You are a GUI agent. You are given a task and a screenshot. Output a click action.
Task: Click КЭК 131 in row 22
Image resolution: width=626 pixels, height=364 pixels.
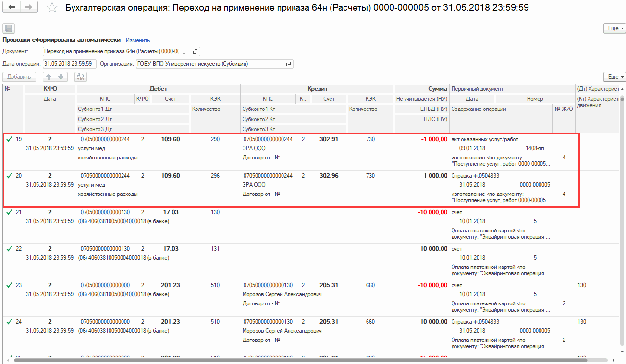[215, 249]
